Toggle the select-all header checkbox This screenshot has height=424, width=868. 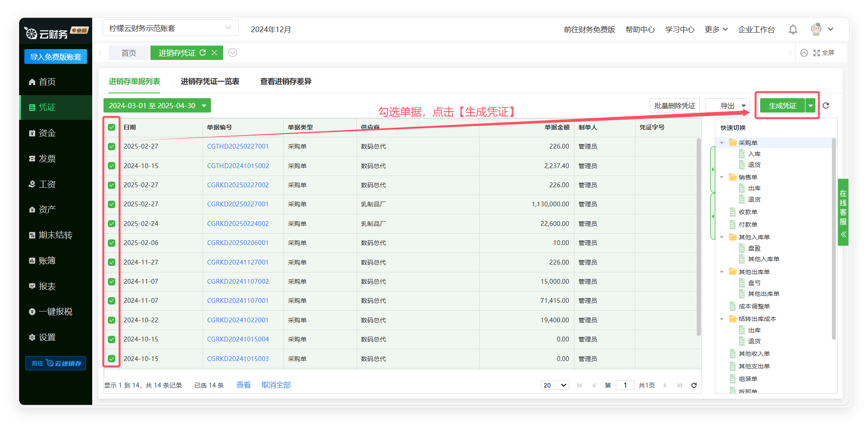click(112, 127)
